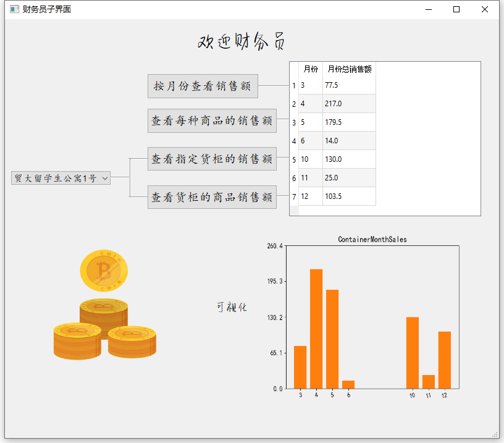Click month cell 12 in table
This screenshot has height=443, width=504.
pyautogui.click(x=311, y=196)
